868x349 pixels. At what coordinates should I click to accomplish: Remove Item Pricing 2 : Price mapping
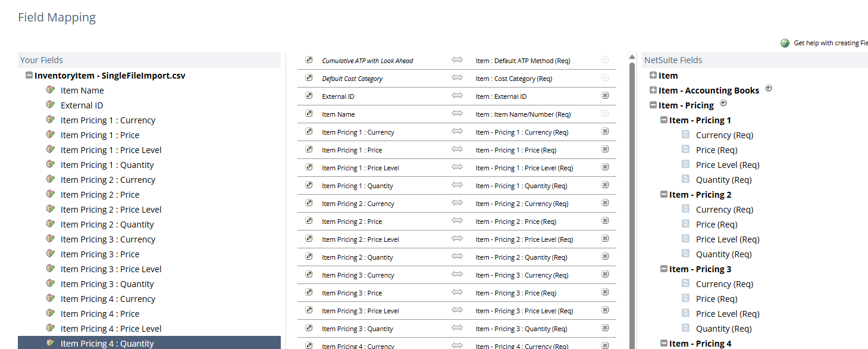tap(605, 220)
